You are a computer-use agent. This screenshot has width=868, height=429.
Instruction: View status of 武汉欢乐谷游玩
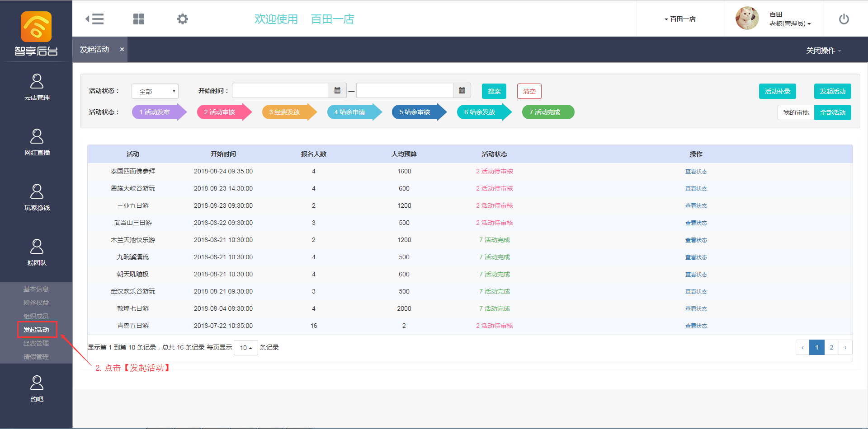(696, 292)
